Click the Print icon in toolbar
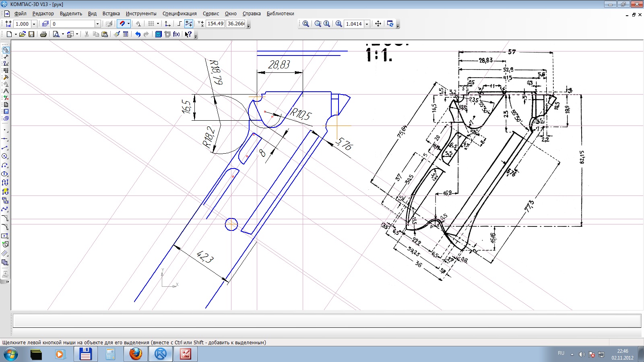The height and width of the screenshot is (362, 644). tap(43, 34)
